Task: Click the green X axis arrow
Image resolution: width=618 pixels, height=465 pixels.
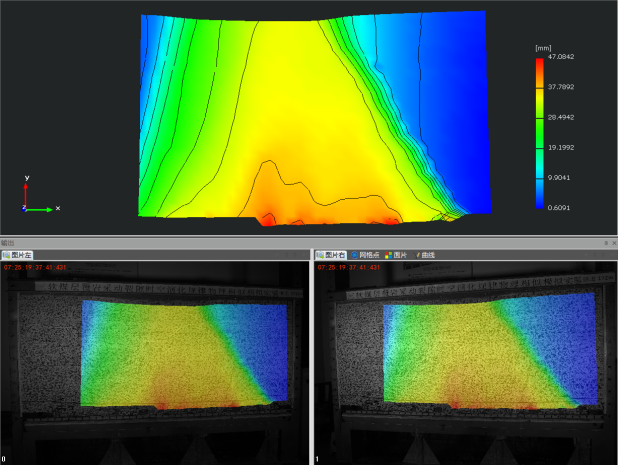Action: [x=44, y=209]
